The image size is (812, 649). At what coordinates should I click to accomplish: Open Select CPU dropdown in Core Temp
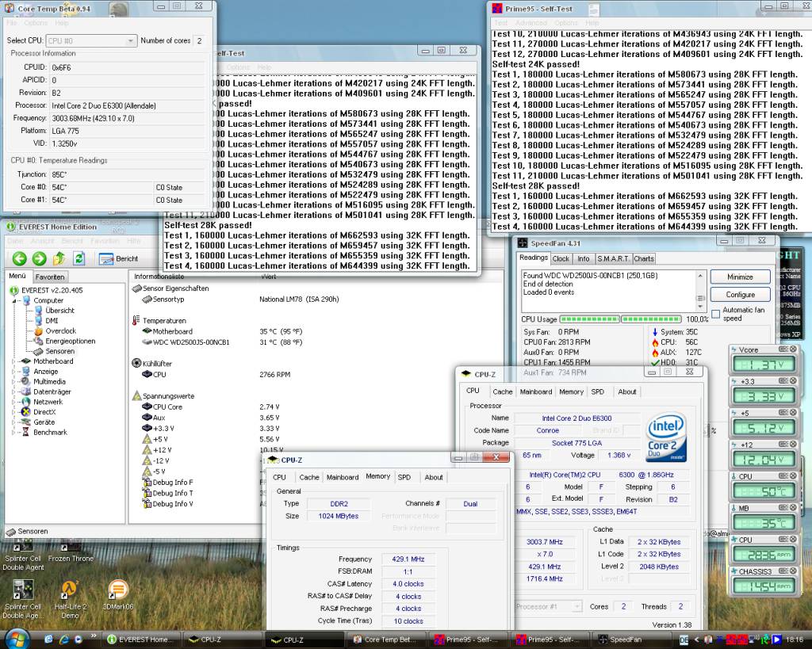pyautogui.click(x=90, y=40)
